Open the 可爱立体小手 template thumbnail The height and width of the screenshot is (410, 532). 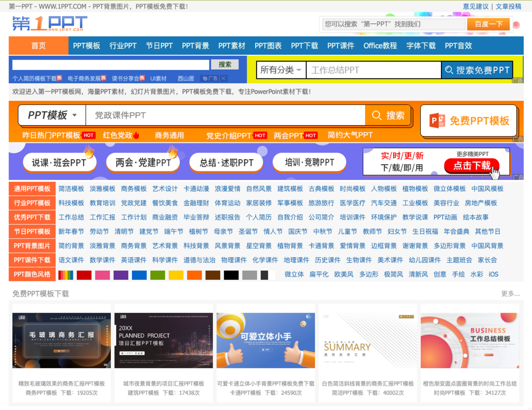point(266,340)
